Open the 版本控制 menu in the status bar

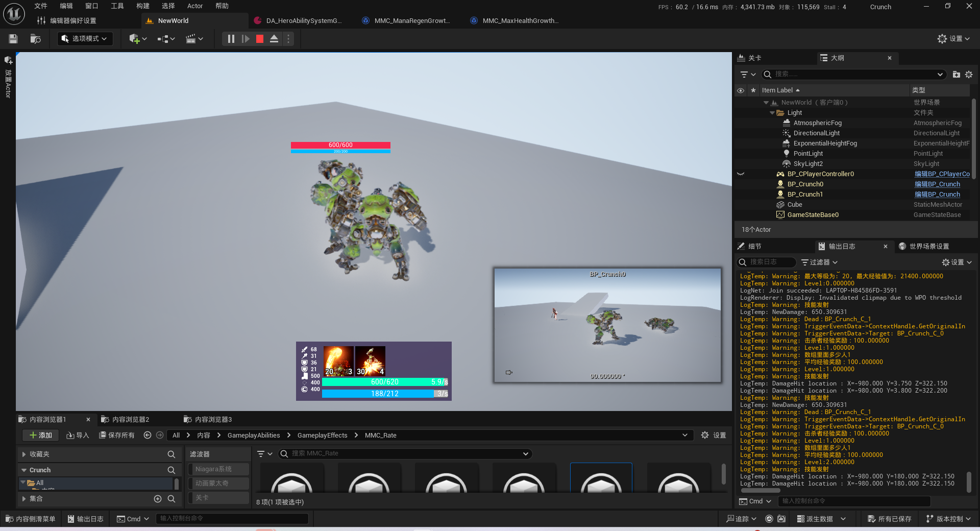pyautogui.click(x=948, y=519)
